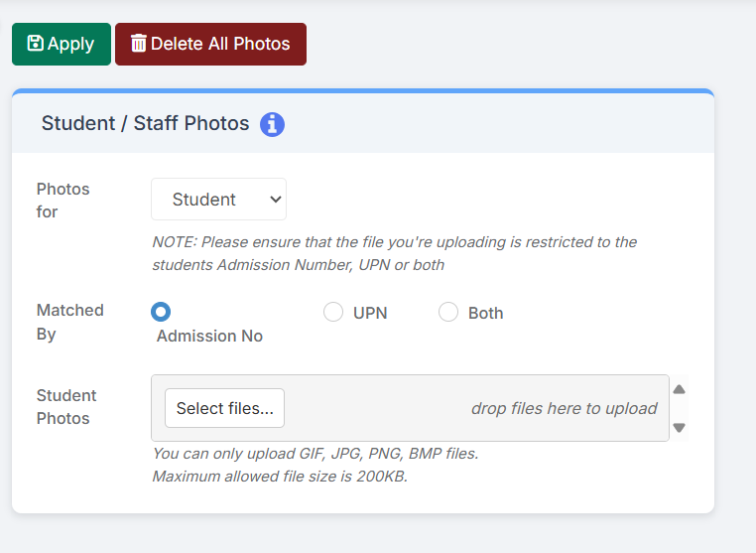Select the Admission No radio button

(x=161, y=312)
